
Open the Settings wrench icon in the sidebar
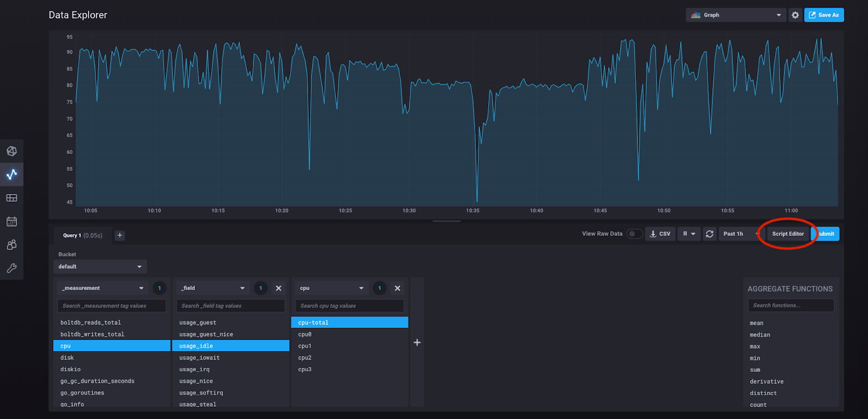pyautogui.click(x=11, y=268)
